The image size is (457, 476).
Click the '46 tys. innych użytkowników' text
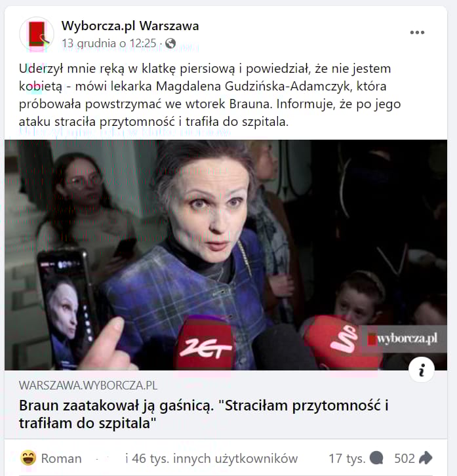pos(212,458)
